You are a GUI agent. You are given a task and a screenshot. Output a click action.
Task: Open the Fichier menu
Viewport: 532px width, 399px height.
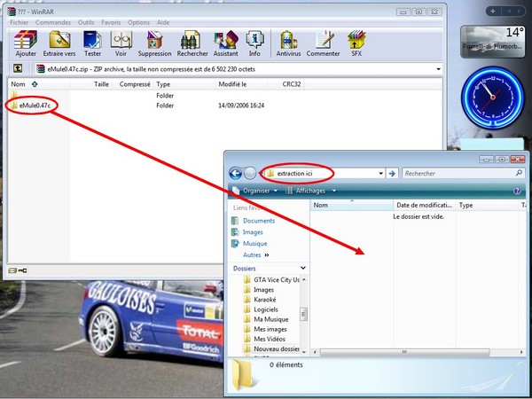(x=19, y=22)
